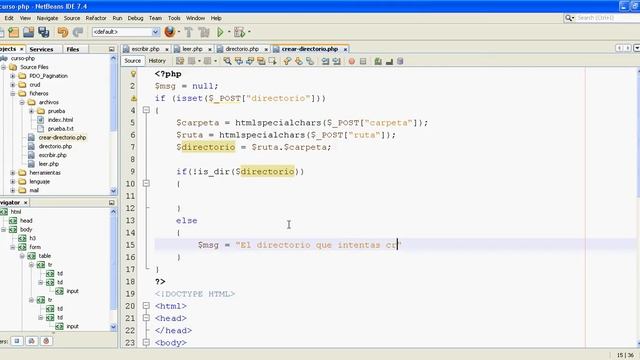The height and width of the screenshot is (360, 640).
Task: Click the warning icon on line 3
Action: (133, 98)
